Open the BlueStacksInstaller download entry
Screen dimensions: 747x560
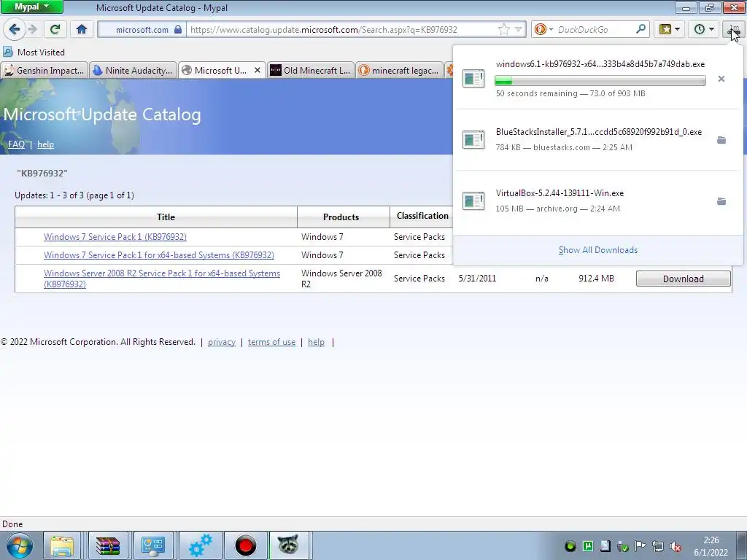coord(598,139)
